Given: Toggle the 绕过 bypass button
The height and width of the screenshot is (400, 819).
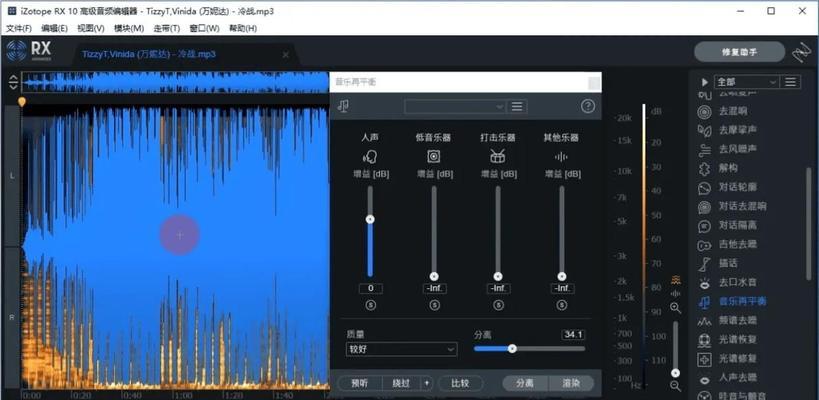Looking at the screenshot, I should 401,383.
